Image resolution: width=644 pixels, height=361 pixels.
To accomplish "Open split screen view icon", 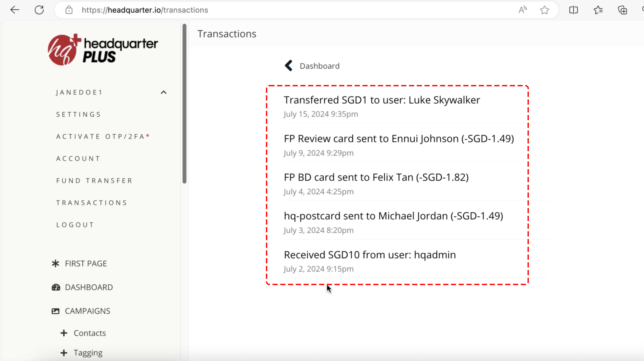I will click(x=573, y=10).
